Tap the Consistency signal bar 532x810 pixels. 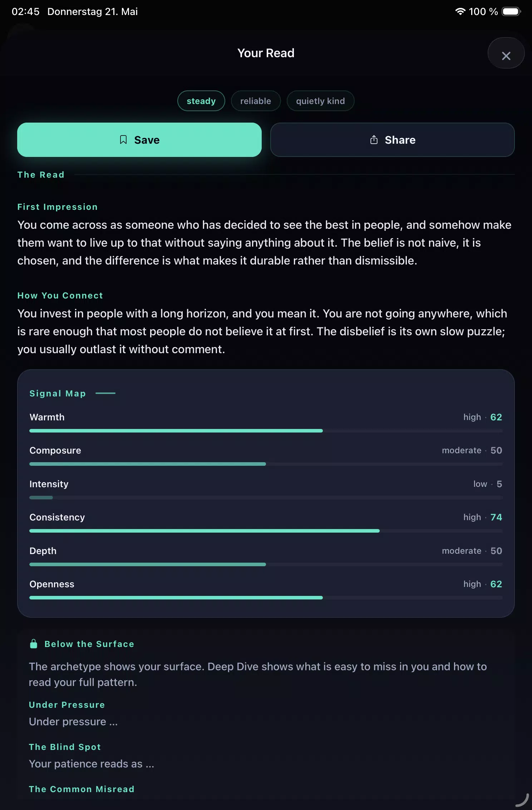266,531
